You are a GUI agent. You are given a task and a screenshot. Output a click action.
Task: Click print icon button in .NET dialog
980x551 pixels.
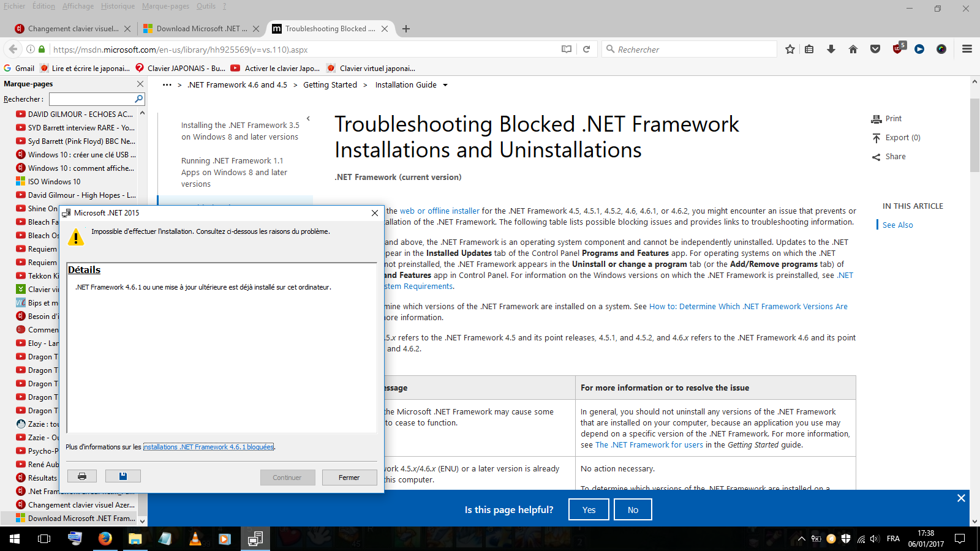(x=82, y=476)
